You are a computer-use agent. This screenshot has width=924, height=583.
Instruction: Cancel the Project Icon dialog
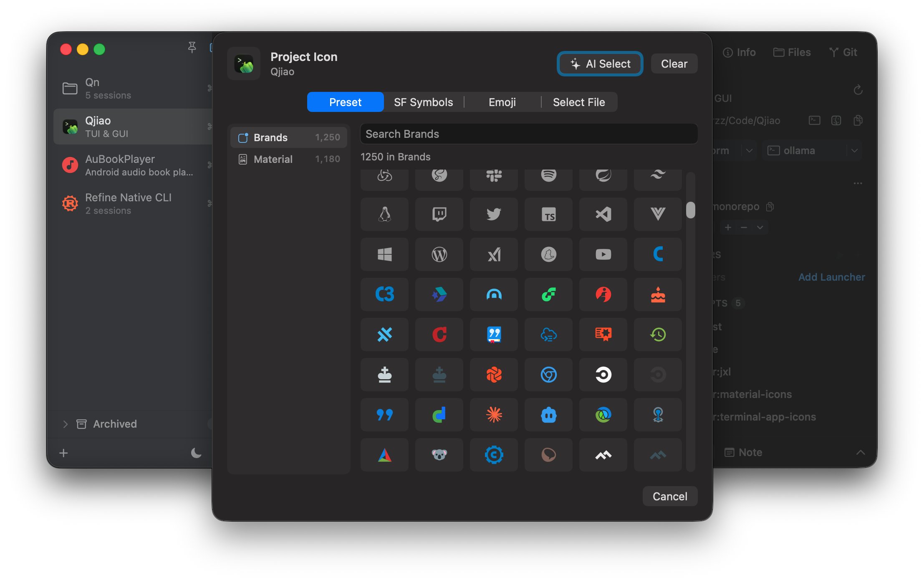(x=670, y=496)
